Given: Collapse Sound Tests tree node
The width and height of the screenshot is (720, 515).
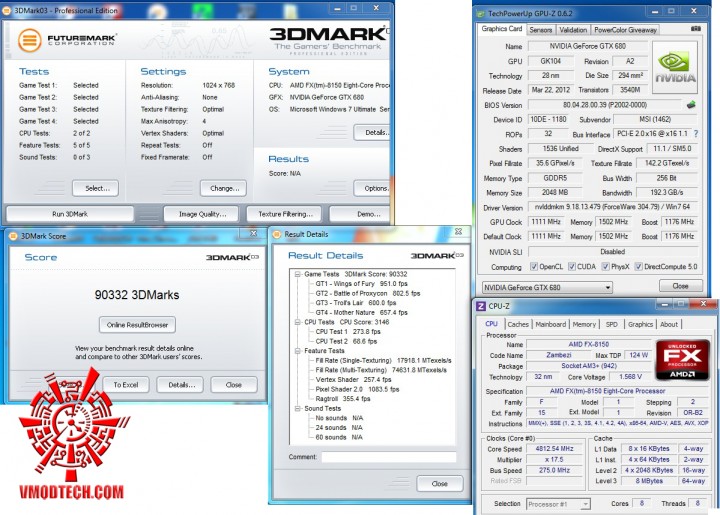Looking at the screenshot, I should tap(298, 408).
